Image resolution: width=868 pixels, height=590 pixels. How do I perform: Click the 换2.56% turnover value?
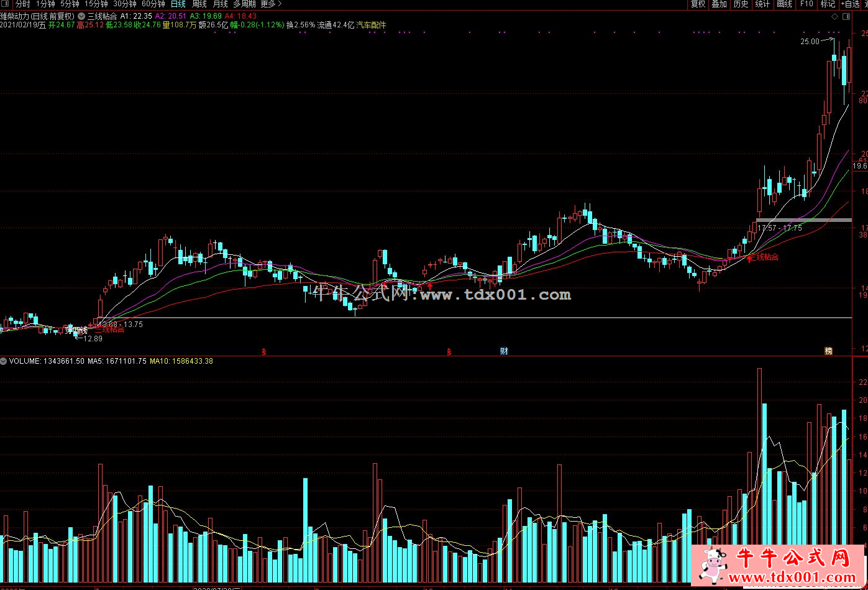pyautogui.click(x=301, y=25)
